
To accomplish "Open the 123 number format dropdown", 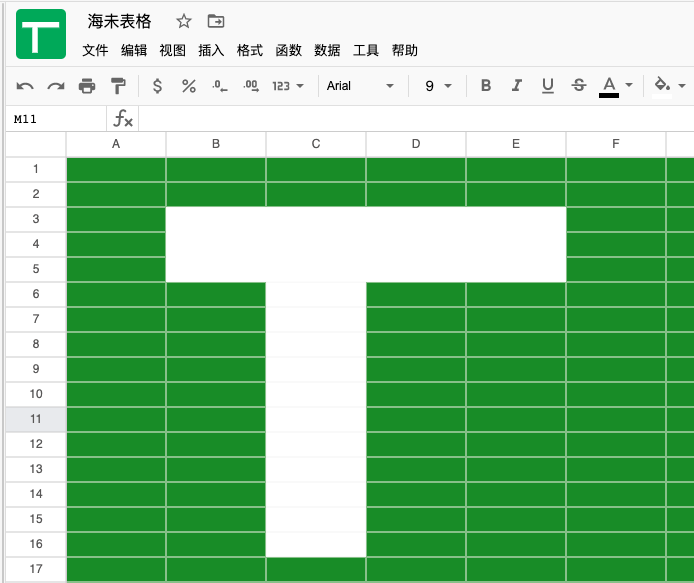I will [288, 86].
